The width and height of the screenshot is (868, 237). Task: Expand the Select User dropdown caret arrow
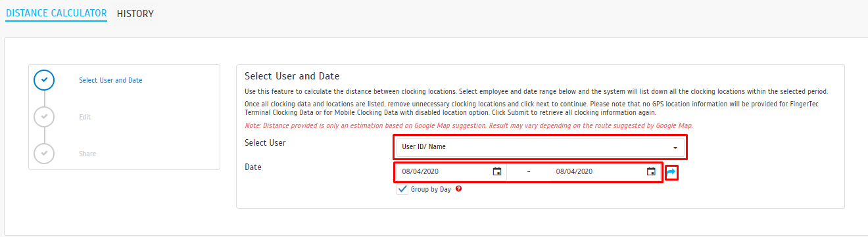tap(675, 148)
